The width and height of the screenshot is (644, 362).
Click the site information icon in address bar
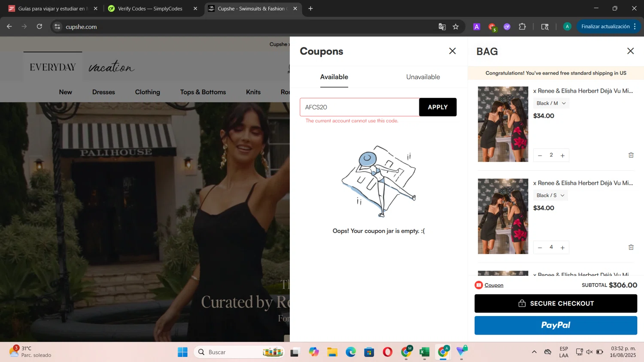pos(57,27)
